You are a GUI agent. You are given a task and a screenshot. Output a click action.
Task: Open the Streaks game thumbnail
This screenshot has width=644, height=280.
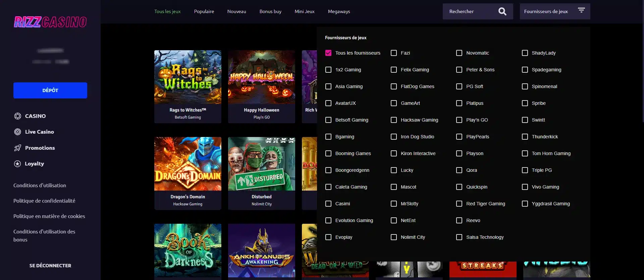point(483,269)
